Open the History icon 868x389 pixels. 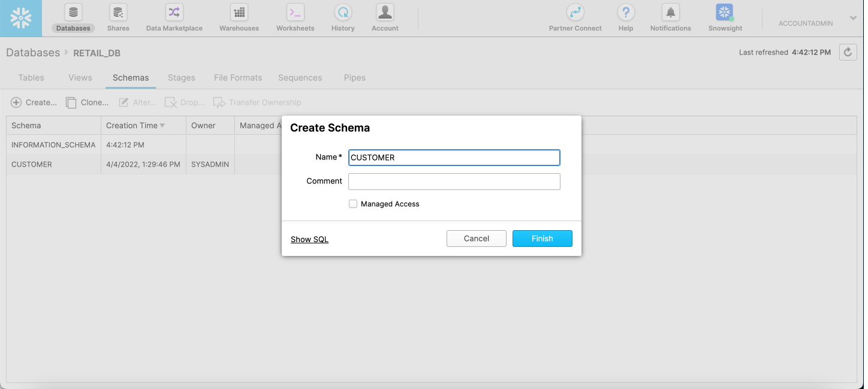click(x=343, y=13)
